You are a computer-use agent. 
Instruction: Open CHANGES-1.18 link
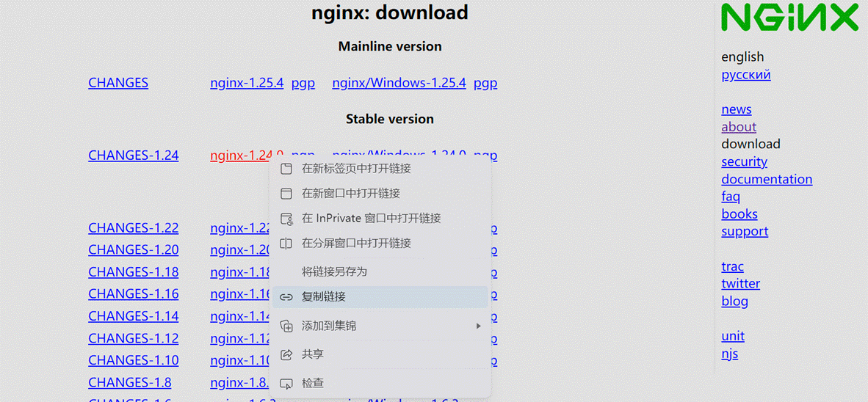134,272
